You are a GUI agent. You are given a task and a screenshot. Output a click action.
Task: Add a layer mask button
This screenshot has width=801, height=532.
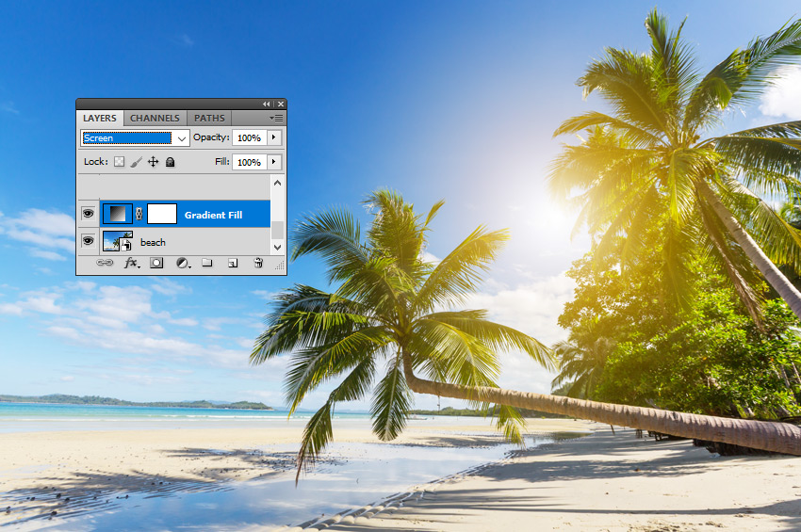coord(156,264)
